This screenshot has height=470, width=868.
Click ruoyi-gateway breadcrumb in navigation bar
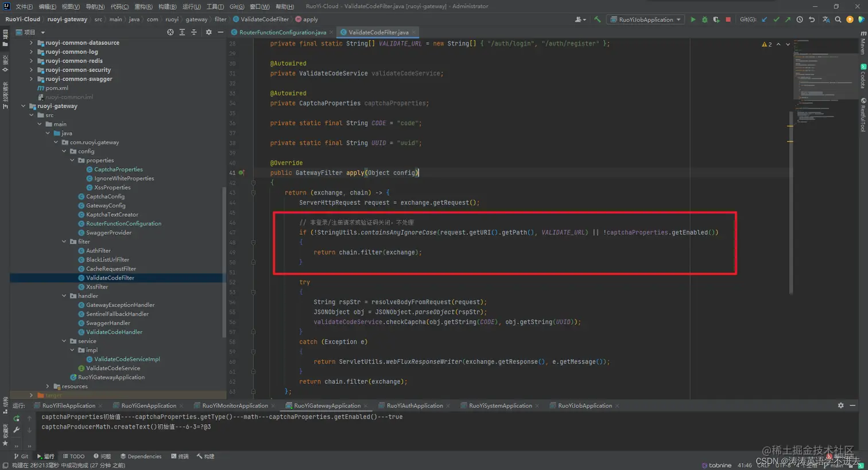(67, 20)
